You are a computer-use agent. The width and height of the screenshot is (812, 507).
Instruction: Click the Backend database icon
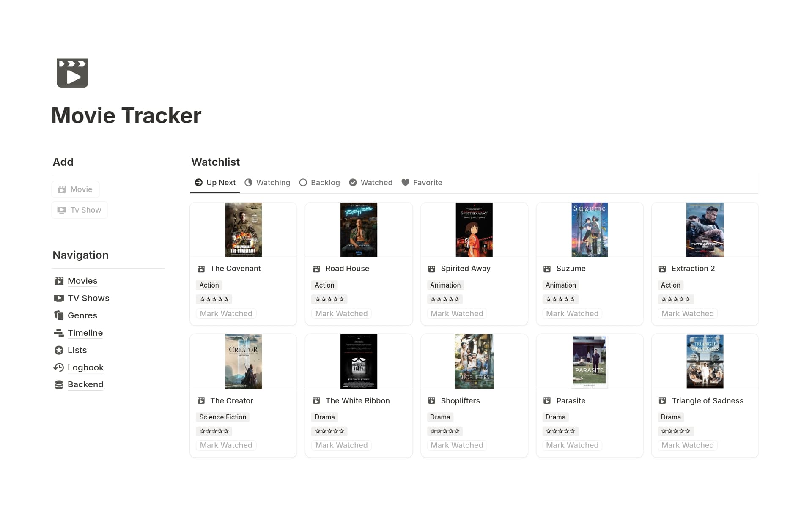pyautogui.click(x=59, y=385)
